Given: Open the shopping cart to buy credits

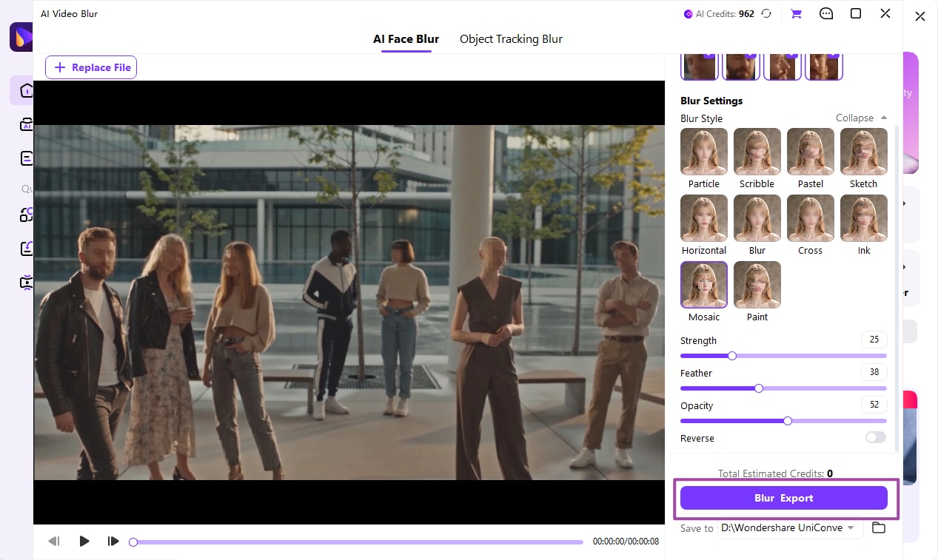Looking at the screenshot, I should click(x=796, y=13).
